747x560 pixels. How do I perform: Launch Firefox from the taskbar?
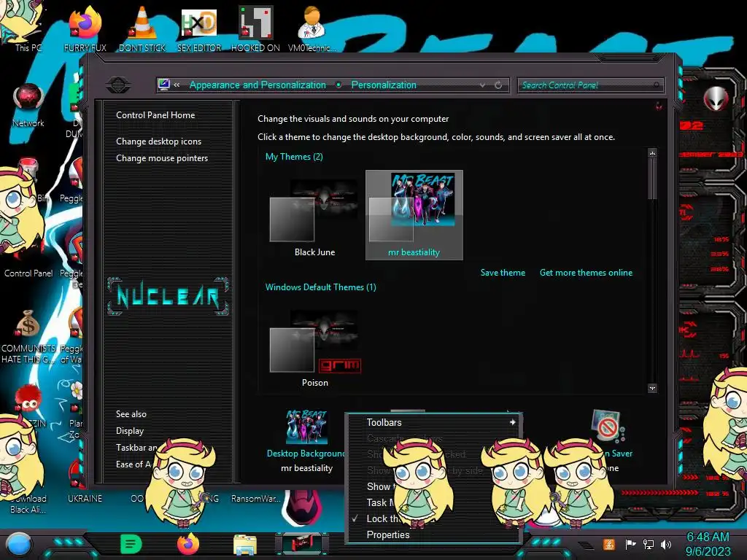(188, 544)
